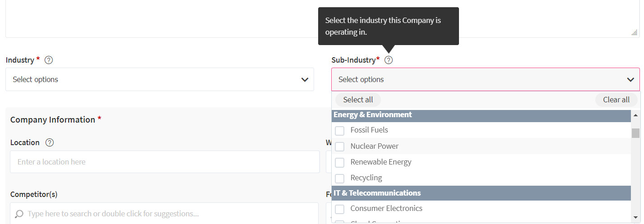Image resolution: width=644 pixels, height=224 pixels.
Task: Click the text area resize handle
Action: pyautogui.click(x=634, y=32)
